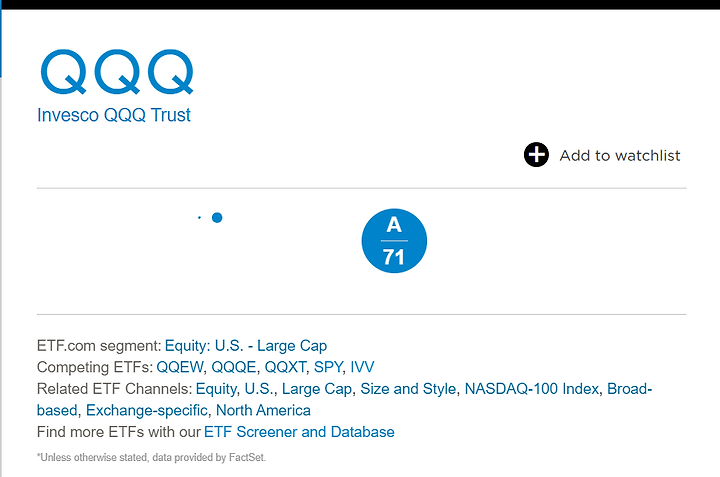Open competing ETF SPY
The width and height of the screenshot is (720, 477).
[328, 367]
